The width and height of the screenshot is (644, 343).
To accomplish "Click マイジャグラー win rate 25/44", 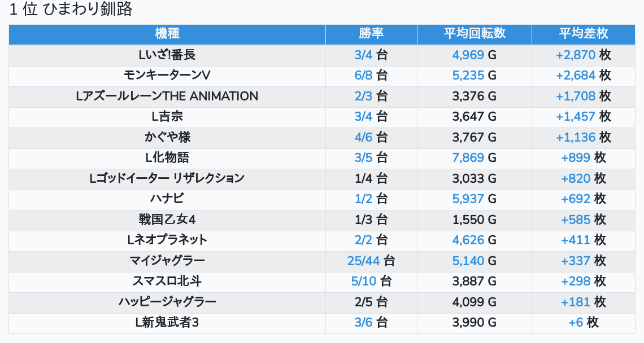I will [x=364, y=261].
